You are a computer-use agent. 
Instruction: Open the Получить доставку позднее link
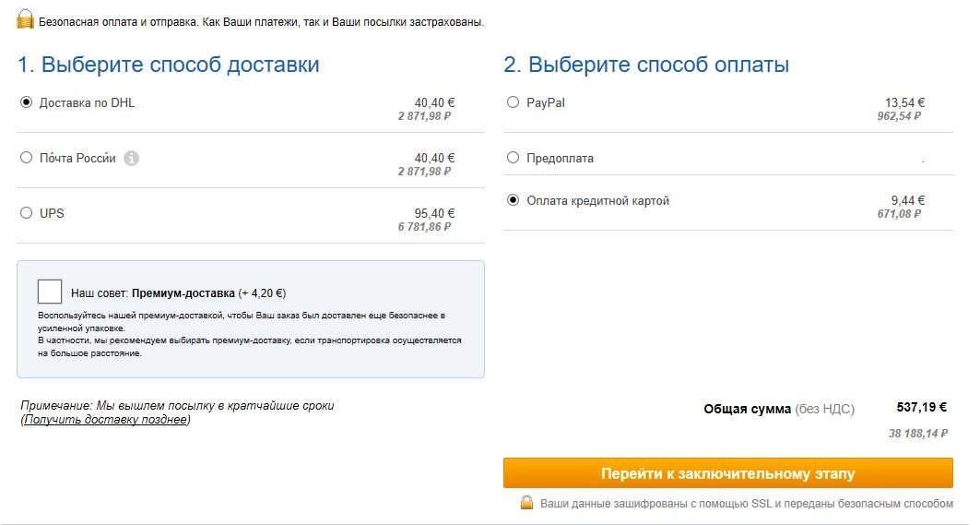click(105, 420)
